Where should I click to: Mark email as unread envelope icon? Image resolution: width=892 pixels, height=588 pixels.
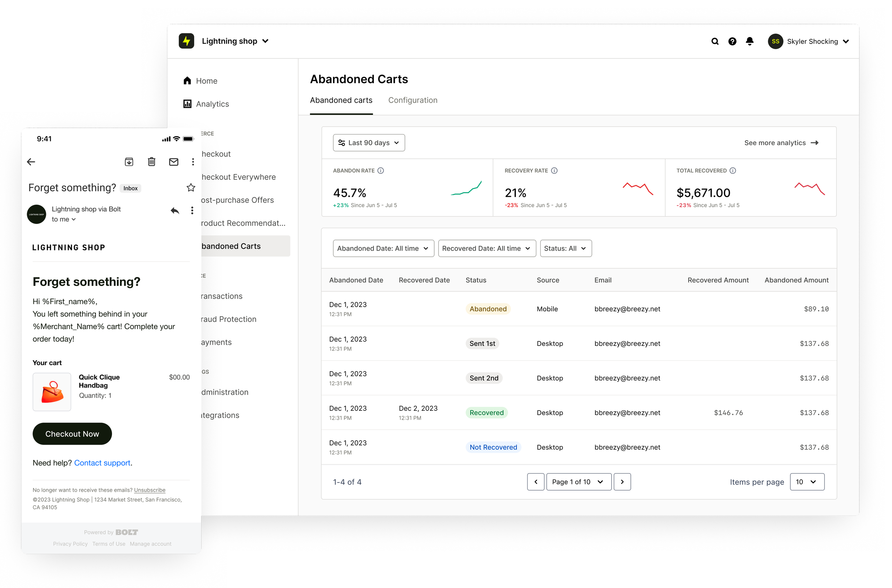point(173,162)
